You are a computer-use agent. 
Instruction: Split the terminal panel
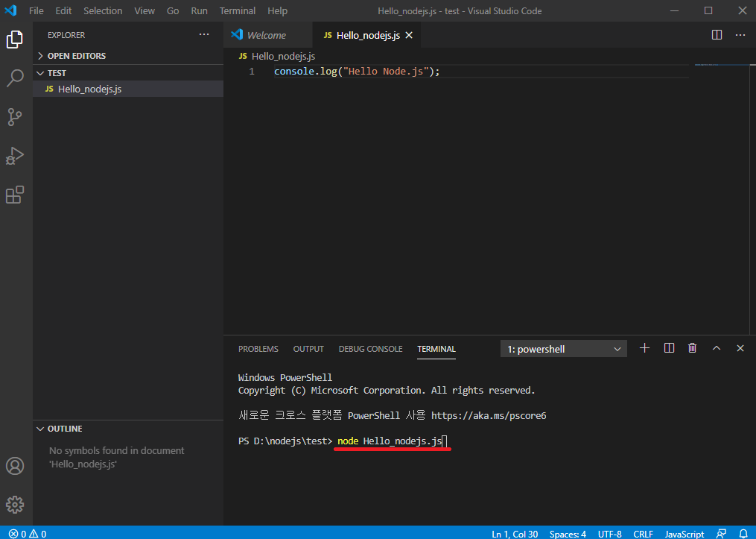(x=669, y=348)
